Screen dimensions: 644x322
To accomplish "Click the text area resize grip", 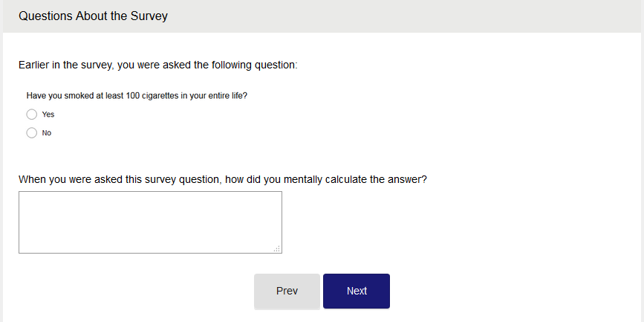I will 277,249.
